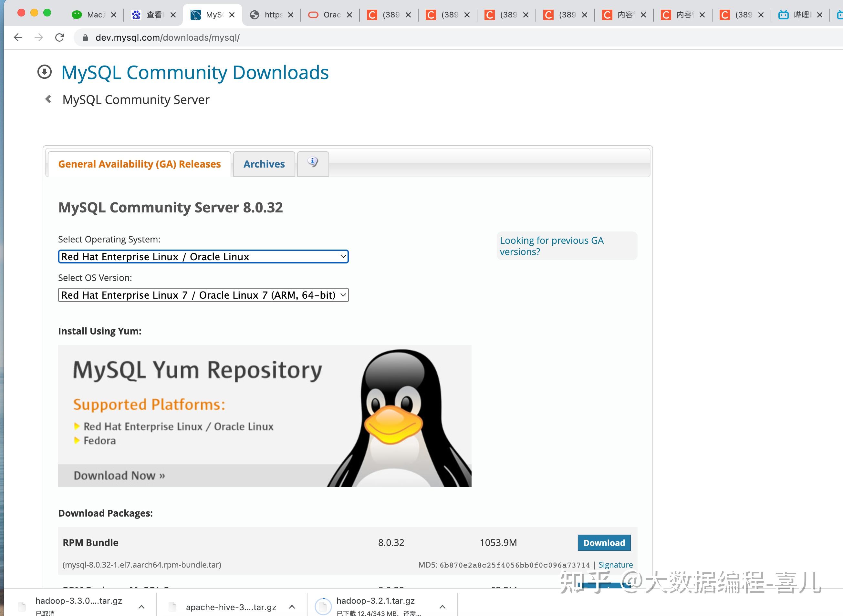Image resolution: width=843 pixels, height=616 pixels.
Task: Expand options for apache-hive download item
Action: coord(292,607)
